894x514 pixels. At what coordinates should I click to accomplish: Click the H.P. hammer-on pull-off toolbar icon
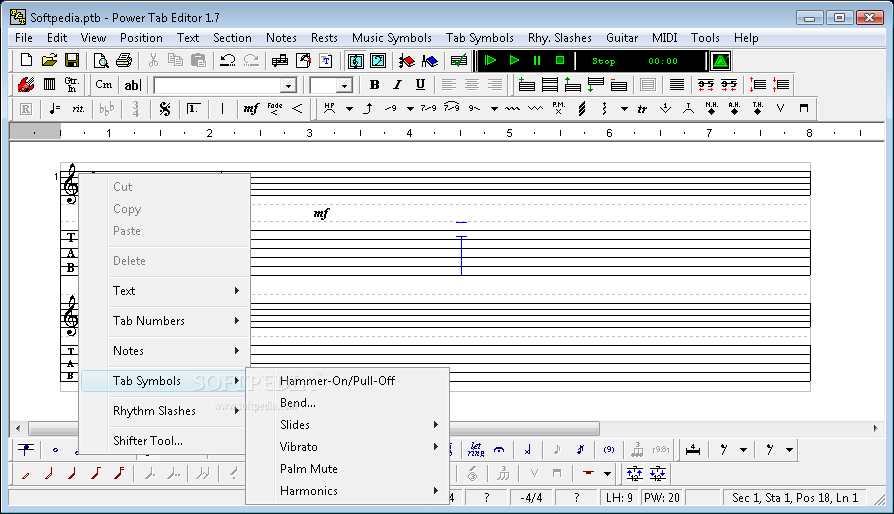coord(330,108)
